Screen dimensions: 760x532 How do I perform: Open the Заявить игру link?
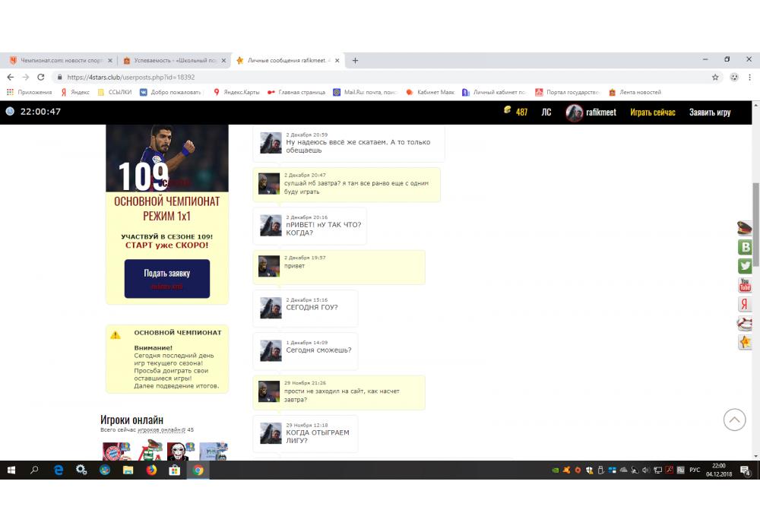click(710, 112)
